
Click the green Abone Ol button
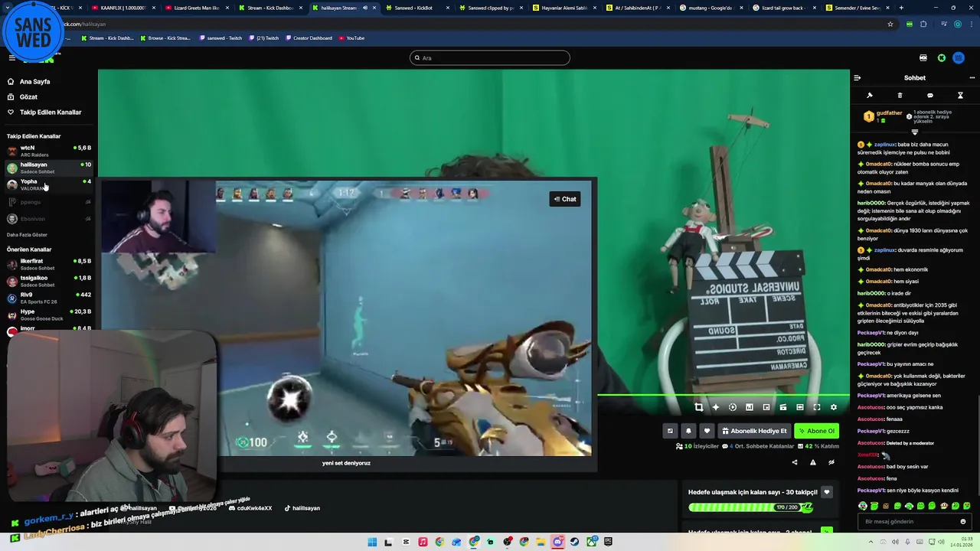[816, 431]
